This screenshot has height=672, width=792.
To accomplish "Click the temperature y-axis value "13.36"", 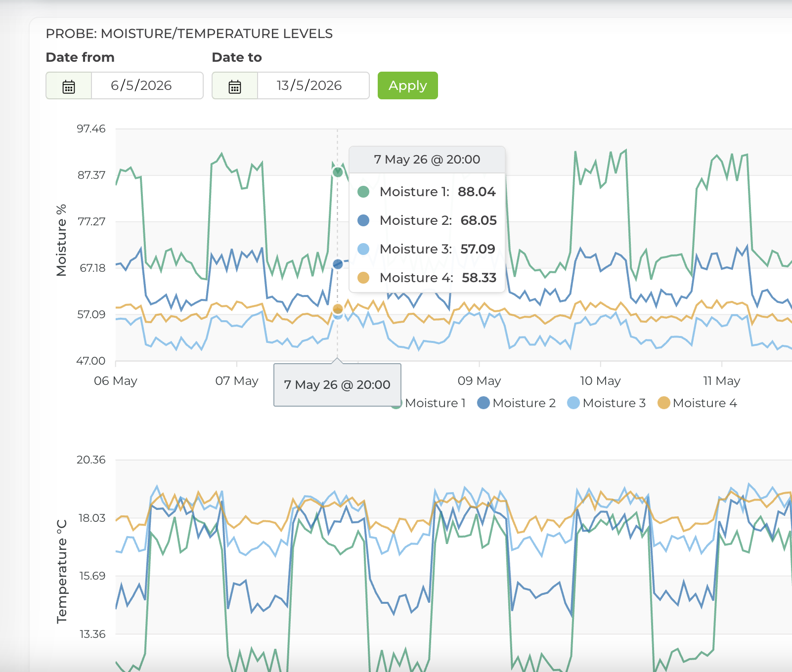I will click(92, 634).
